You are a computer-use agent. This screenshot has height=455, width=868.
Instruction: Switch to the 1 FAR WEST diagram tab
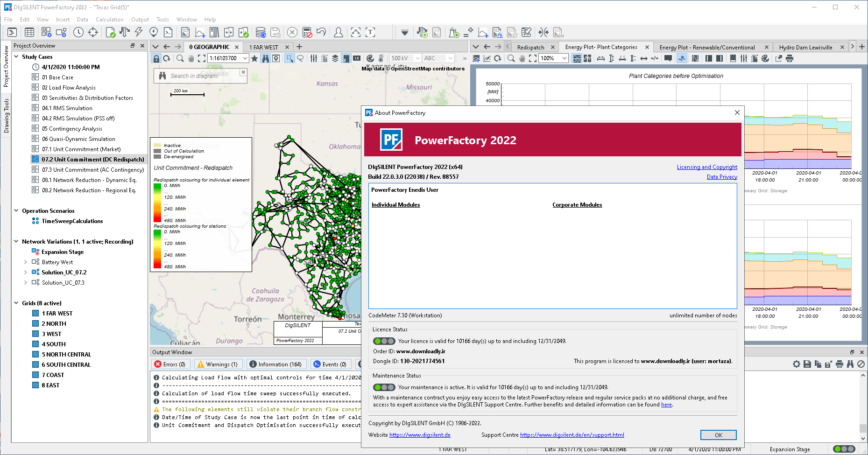coord(264,47)
